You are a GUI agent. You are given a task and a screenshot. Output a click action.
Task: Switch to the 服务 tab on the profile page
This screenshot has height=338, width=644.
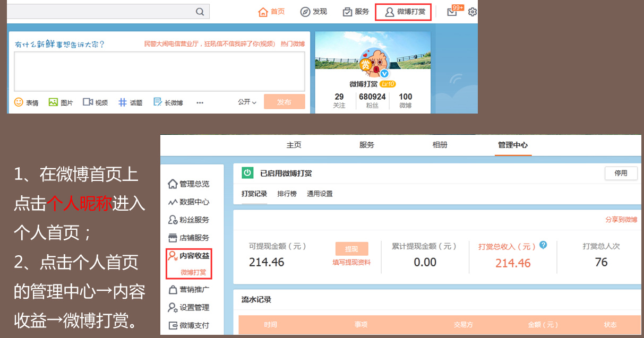coord(367,145)
